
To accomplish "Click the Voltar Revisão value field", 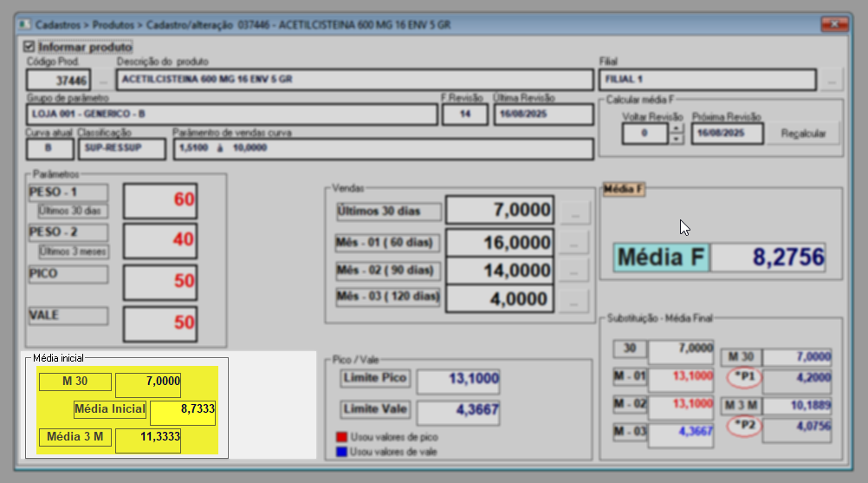I will [645, 134].
